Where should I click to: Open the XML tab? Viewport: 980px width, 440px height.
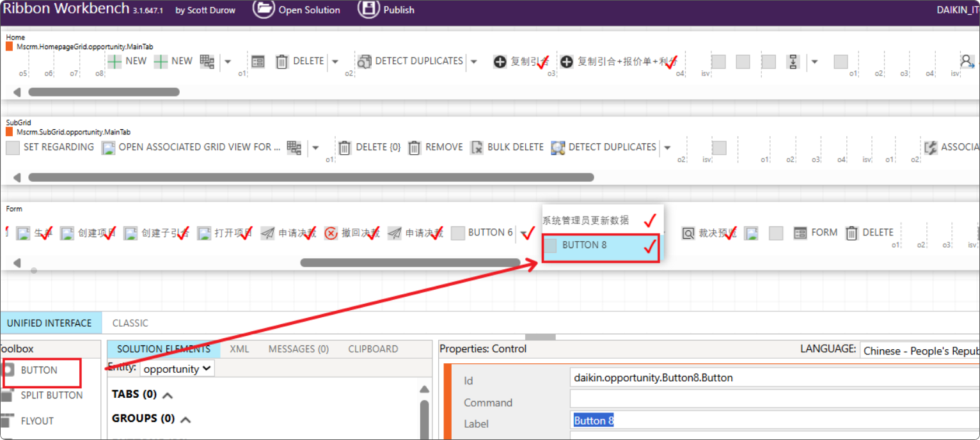(239, 349)
